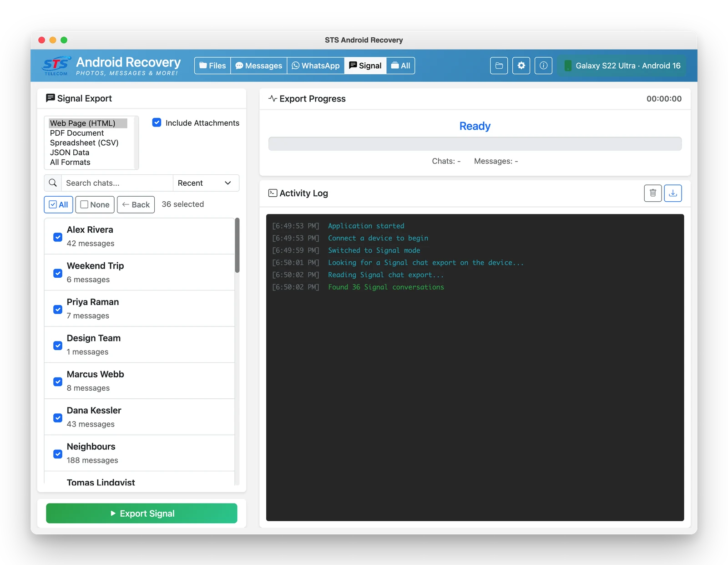Minimize window with yellow button

53,40
